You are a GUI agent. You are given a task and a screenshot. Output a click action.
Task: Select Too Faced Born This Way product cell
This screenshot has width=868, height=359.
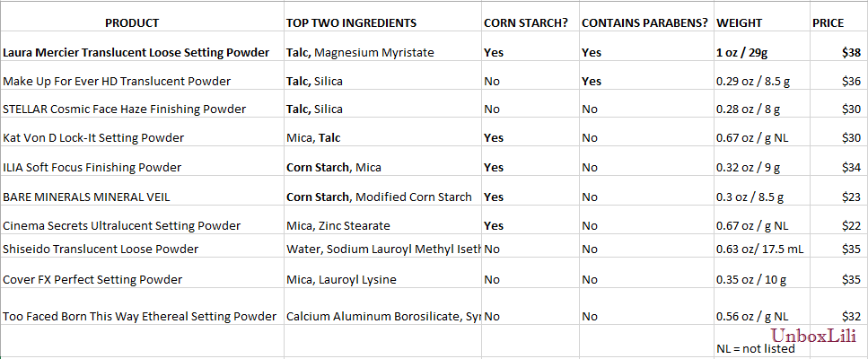point(140,316)
